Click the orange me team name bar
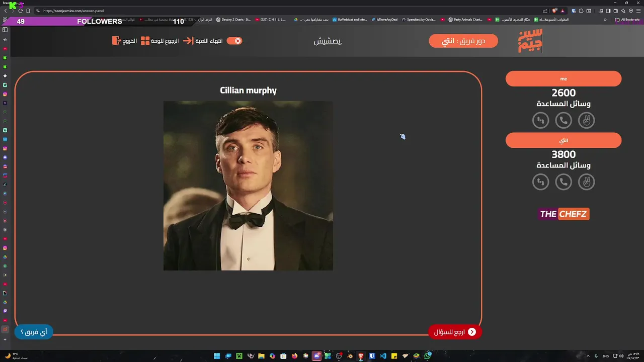Image resolution: width=644 pixels, height=362 pixels. click(563, 79)
